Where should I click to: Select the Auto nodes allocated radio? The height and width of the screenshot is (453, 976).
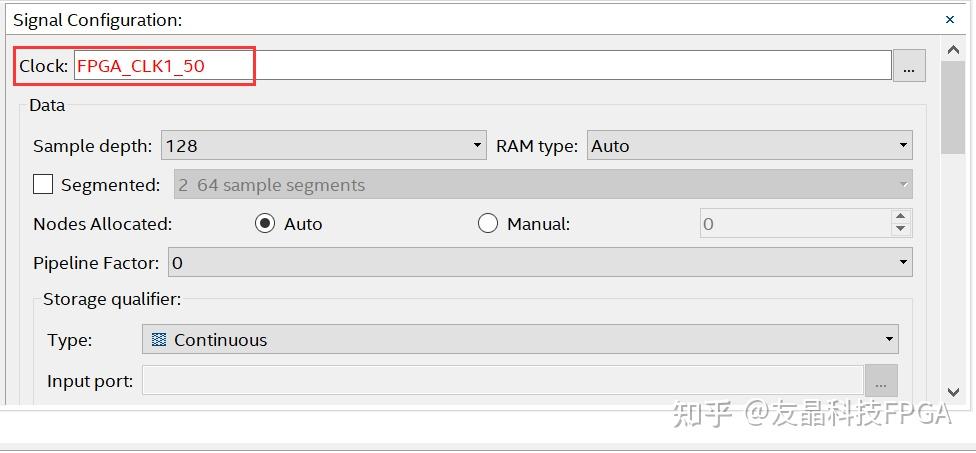tap(265, 224)
